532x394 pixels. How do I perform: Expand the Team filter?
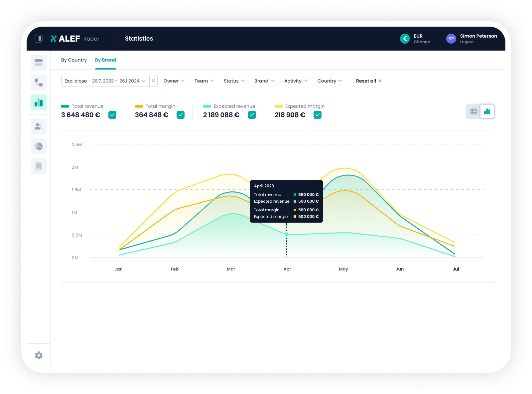204,81
